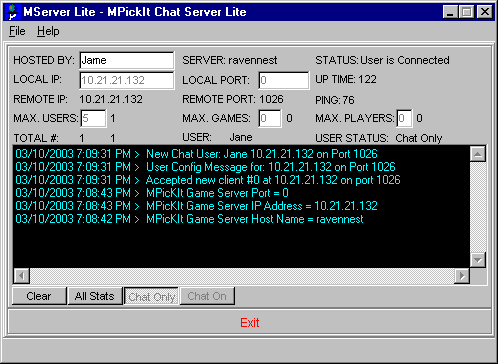Show All Stats
Image resolution: width=498 pixels, height=364 pixels.
point(95,296)
